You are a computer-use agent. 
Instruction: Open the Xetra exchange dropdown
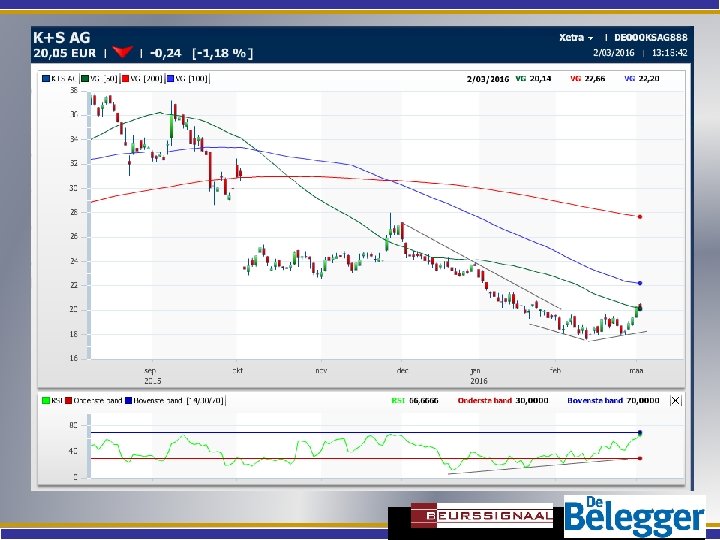click(x=576, y=38)
